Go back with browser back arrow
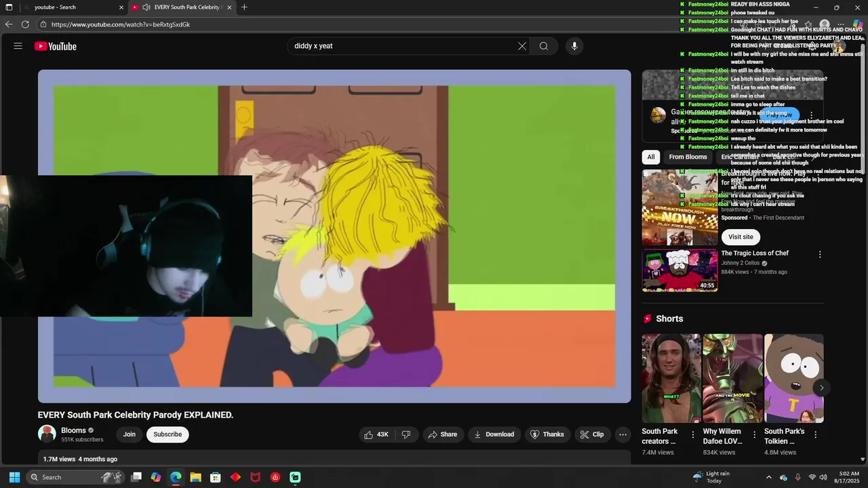The width and height of the screenshot is (868, 488). click(x=9, y=24)
